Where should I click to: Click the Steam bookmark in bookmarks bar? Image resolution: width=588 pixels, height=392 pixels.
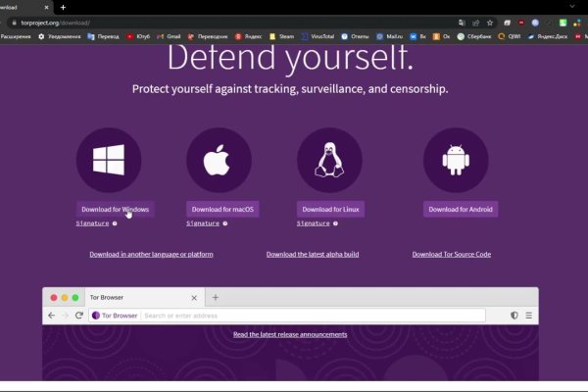pos(281,36)
